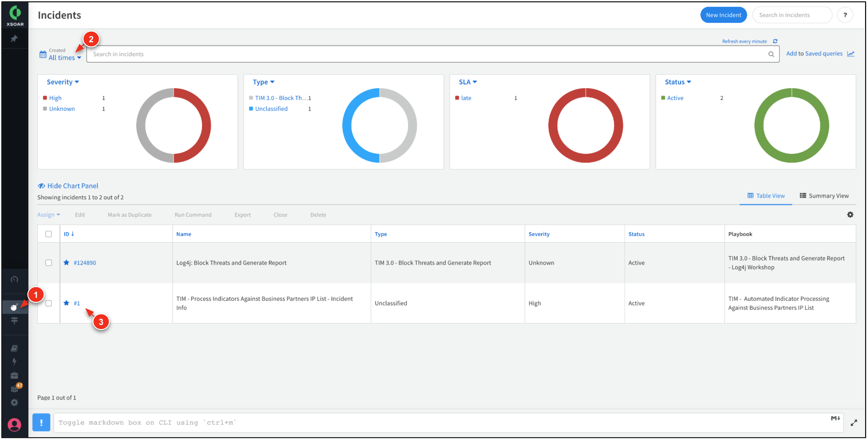The height and width of the screenshot is (440, 868).
Task: Sort table by Severity column header
Action: point(538,234)
